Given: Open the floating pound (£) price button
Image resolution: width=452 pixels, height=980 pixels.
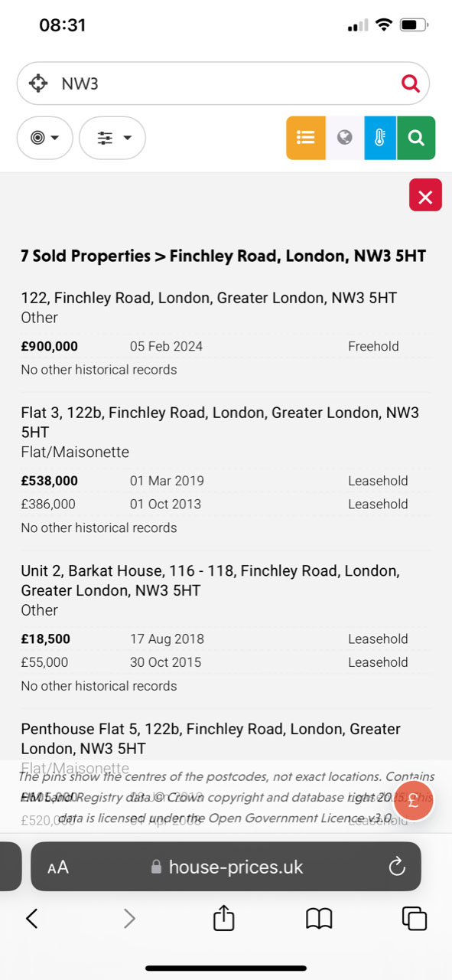Looking at the screenshot, I should pos(414,802).
